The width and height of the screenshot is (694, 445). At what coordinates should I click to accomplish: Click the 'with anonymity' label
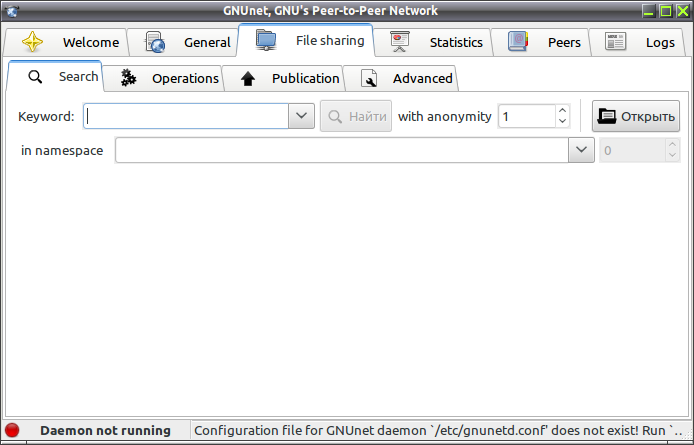click(444, 116)
